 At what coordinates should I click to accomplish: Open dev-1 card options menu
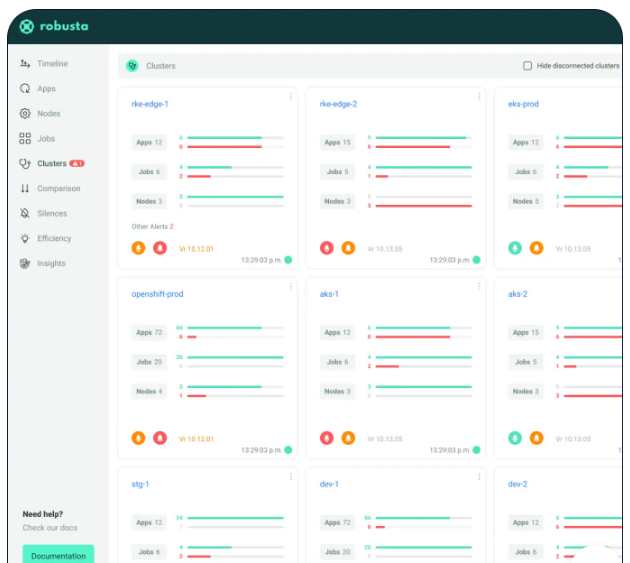pyautogui.click(x=479, y=477)
